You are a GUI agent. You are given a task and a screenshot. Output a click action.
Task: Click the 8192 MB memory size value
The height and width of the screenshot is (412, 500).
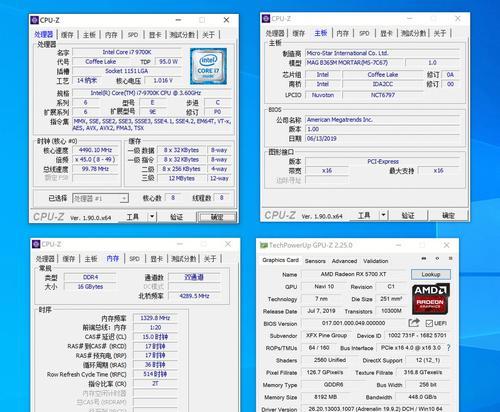coord(325,397)
